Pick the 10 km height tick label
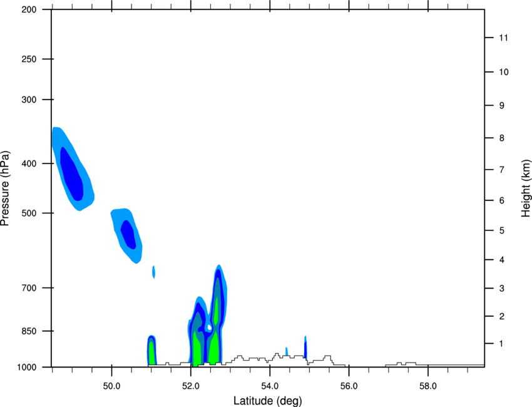 (503, 72)
